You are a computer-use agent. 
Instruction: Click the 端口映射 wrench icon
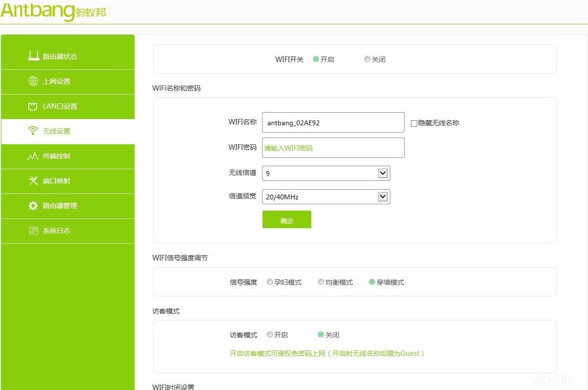coord(32,180)
